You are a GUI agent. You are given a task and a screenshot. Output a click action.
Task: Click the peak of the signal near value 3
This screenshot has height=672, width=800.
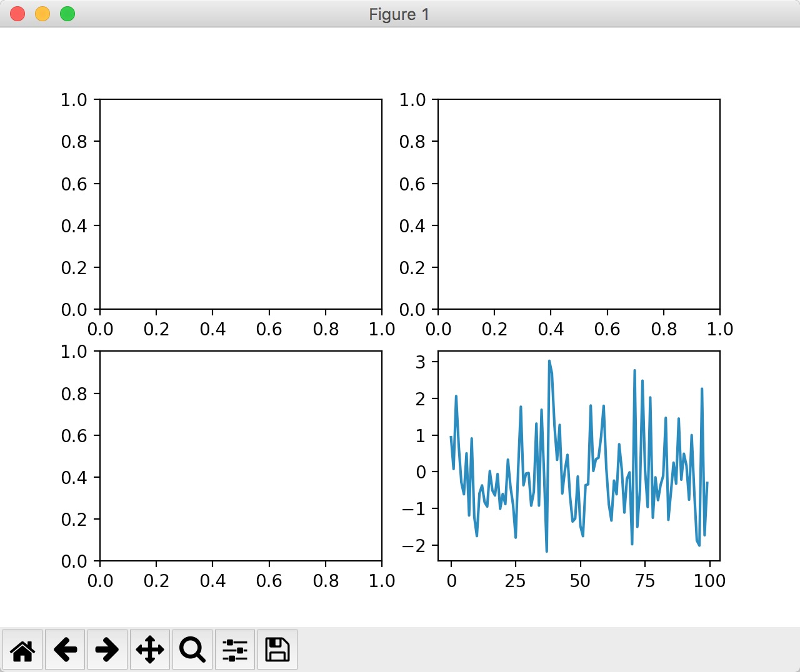click(x=549, y=361)
